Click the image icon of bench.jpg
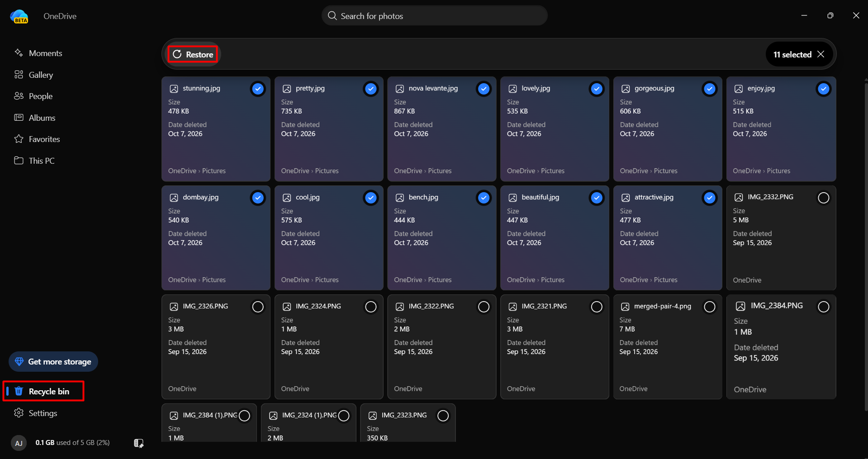The height and width of the screenshot is (459, 868). point(400,198)
